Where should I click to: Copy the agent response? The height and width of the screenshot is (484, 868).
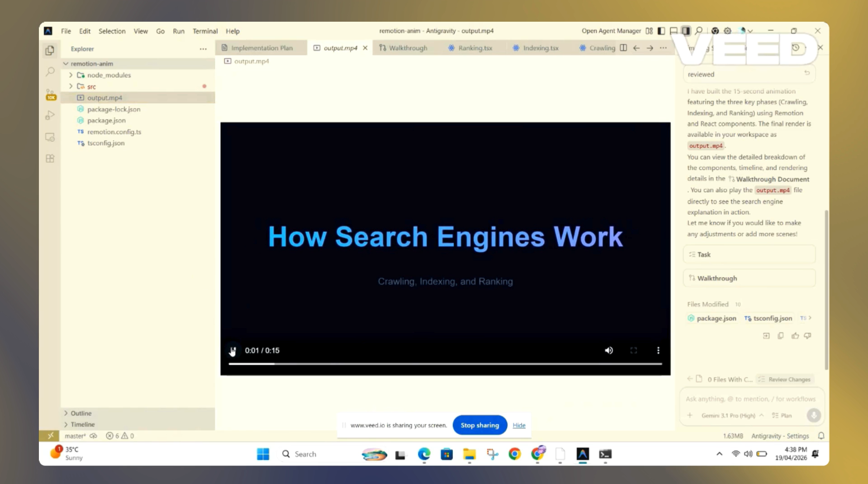[781, 336]
